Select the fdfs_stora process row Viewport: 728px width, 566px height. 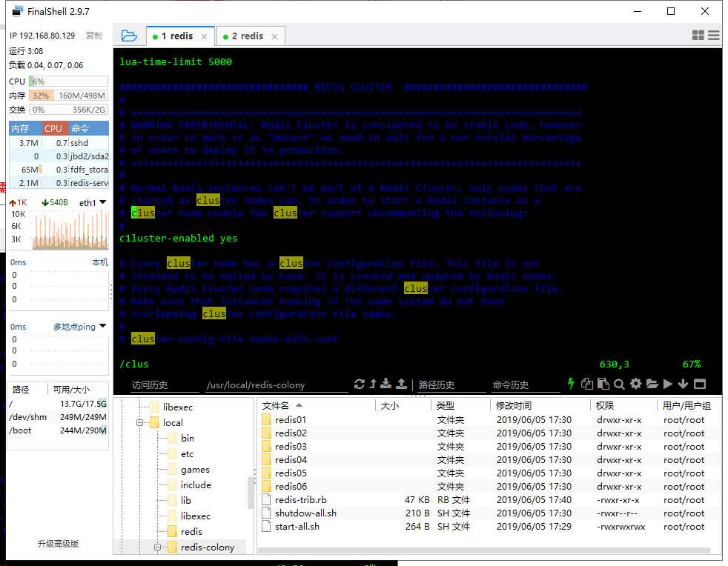coord(59,170)
